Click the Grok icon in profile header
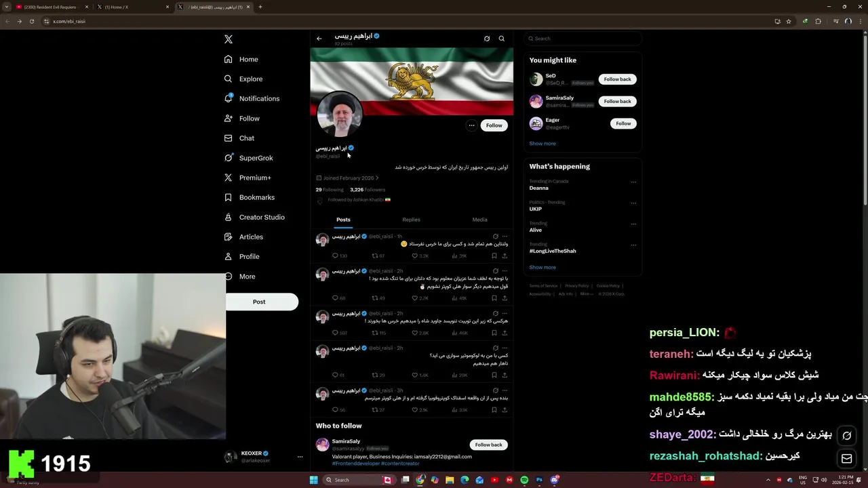868x488 pixels. click(x=487, y=39)
